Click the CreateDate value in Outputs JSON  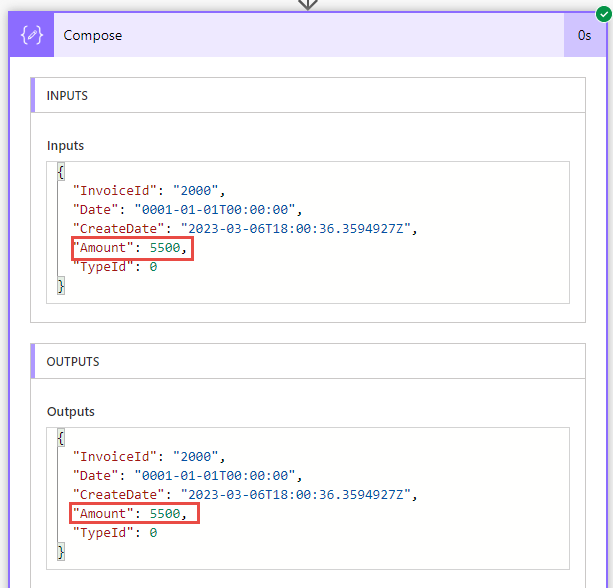(x=296, y=495)
